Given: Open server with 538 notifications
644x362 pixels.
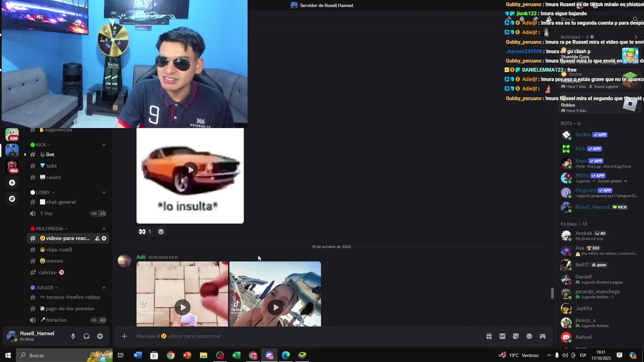Looking at the screenshot, I should pos(12,135).
